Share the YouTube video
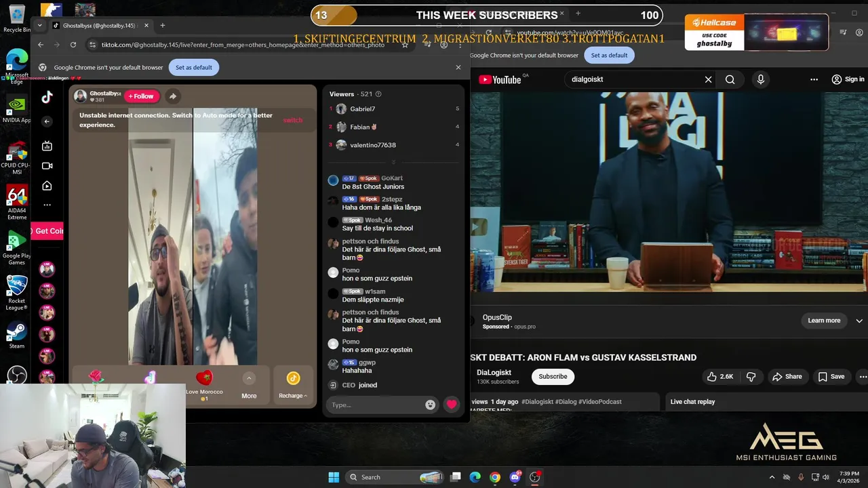Screen dimensions: 868x488 (x=787, y=377)
